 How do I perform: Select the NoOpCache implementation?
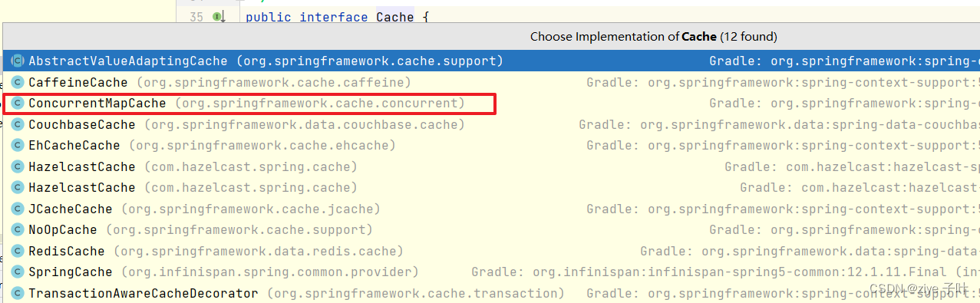491,229
